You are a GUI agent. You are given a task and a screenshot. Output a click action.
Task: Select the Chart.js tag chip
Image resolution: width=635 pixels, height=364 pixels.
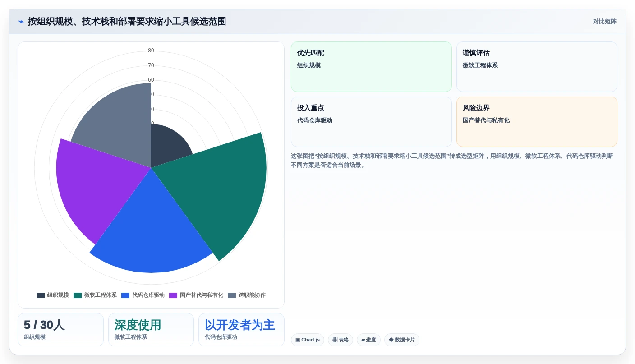click(308, 340)
